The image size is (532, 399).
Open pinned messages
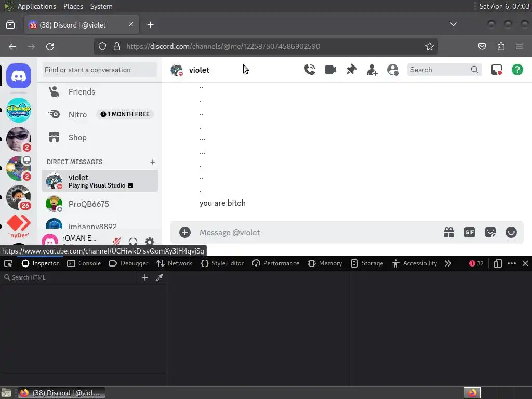351,70
